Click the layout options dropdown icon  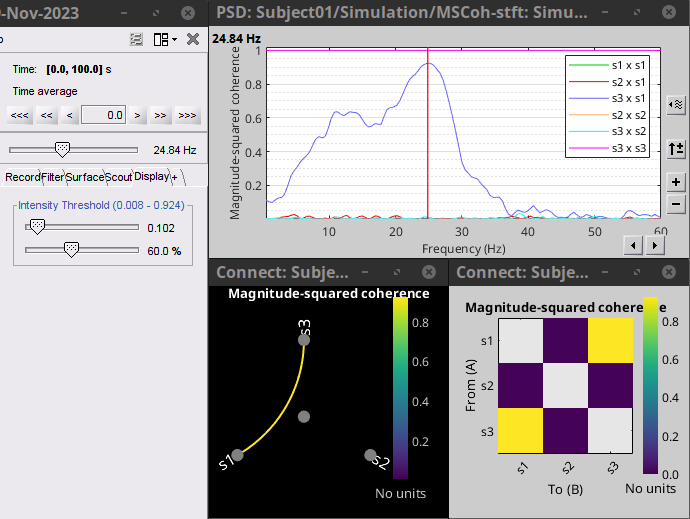pyautogui.click(x=165, y=39)
